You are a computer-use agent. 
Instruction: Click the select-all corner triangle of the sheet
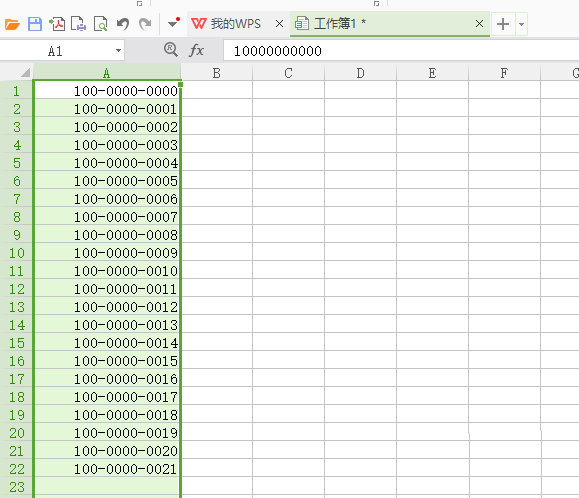25,72
